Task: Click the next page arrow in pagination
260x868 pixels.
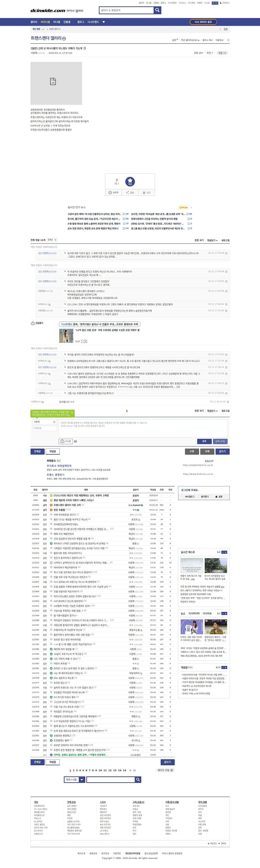Action: pos(130,770)
